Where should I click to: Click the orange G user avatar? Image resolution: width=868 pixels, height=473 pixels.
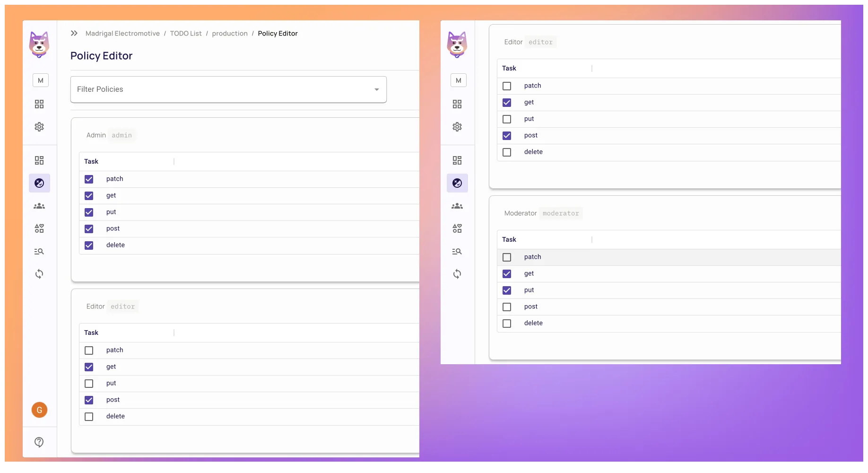pyautogui.click(x=39, y=410)
